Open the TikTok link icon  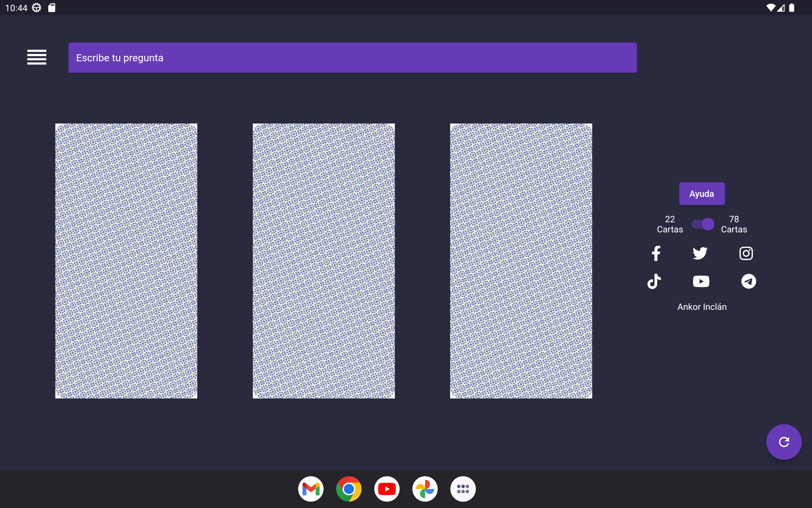pos(654,281)
